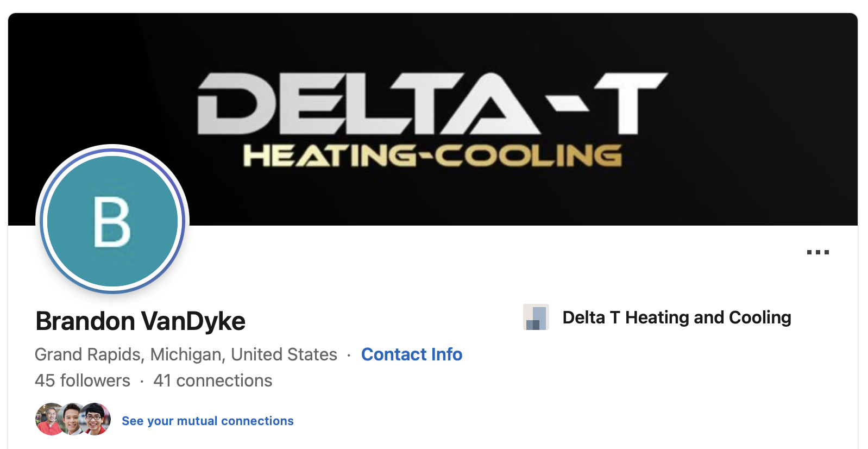Click the Delta T company logo icon
Viewport: 868px width, 449px height.
[536, 317]
